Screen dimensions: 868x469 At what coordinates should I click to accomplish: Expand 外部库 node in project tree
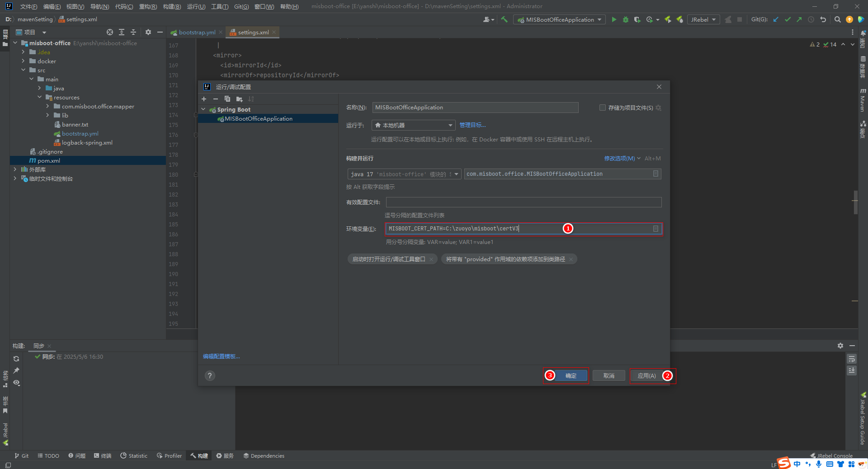tap(15, 169)
